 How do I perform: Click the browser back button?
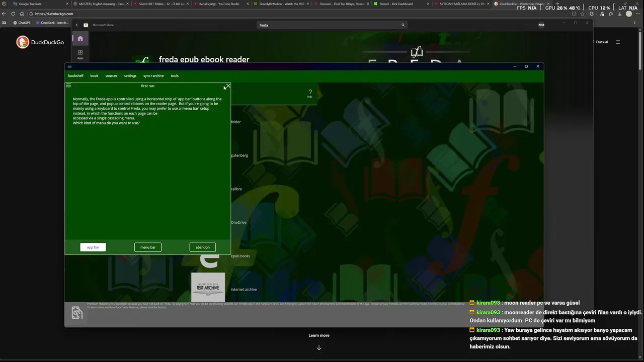coord(4,14)
